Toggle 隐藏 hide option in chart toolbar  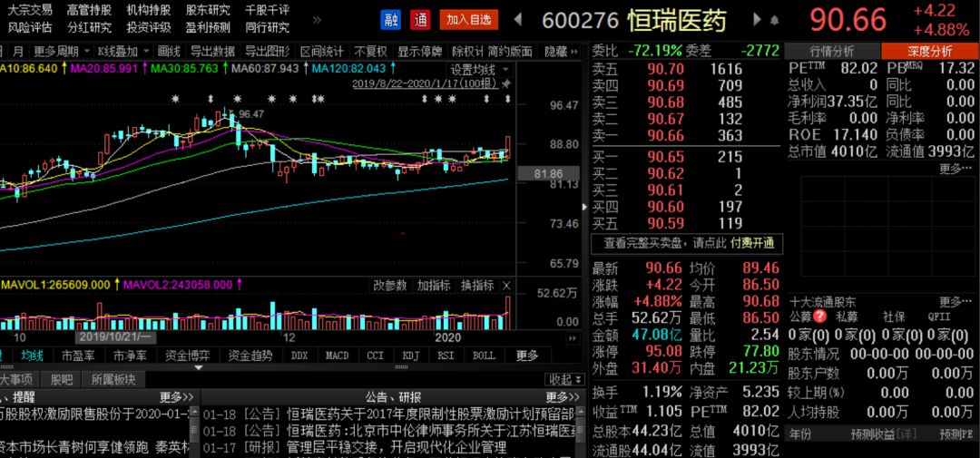[x=555, y=51]
